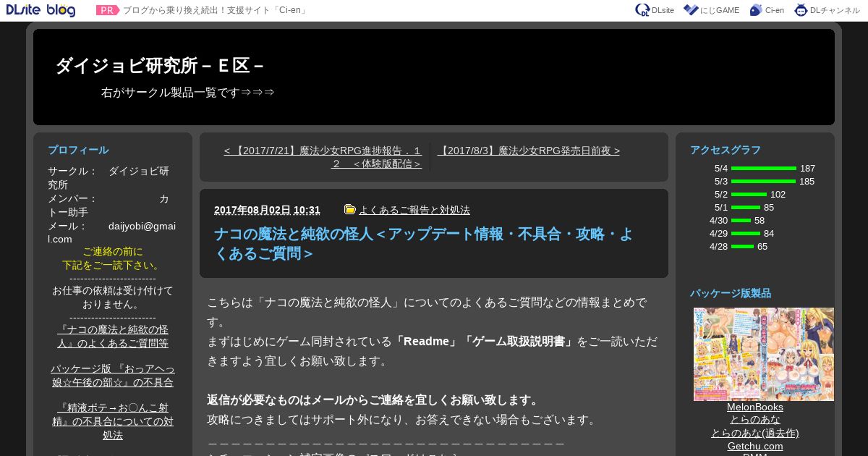This screenshot has width=868, height=456.
Task: Click the post date 2017年08月02日 10:31
Action: [x=267, y=210]
